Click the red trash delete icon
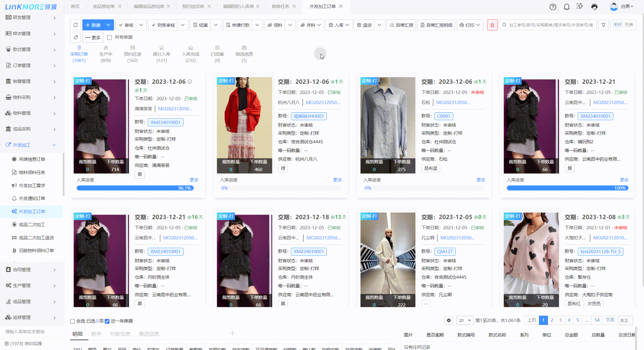 pyautogui.click(x=492, y=25)
